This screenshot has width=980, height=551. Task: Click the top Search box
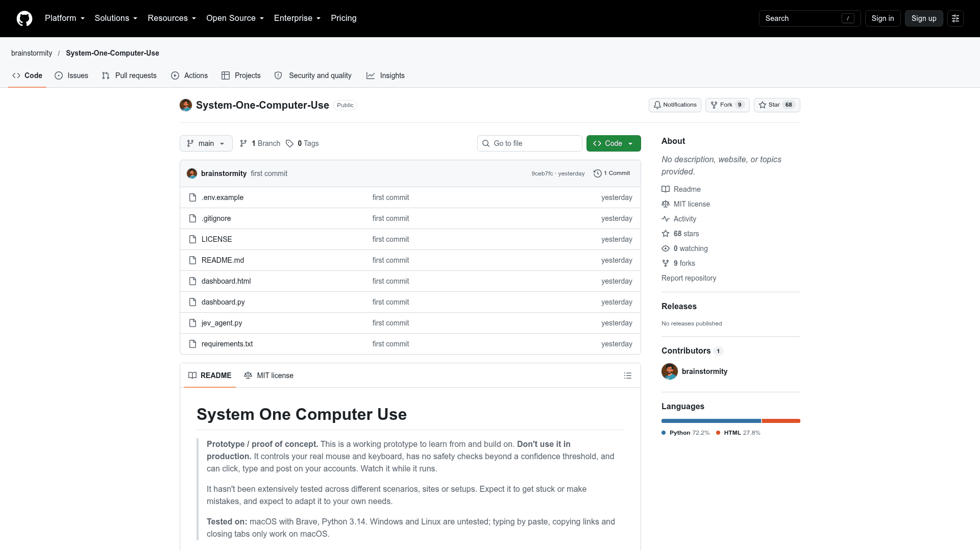click(x=810, y=18)
